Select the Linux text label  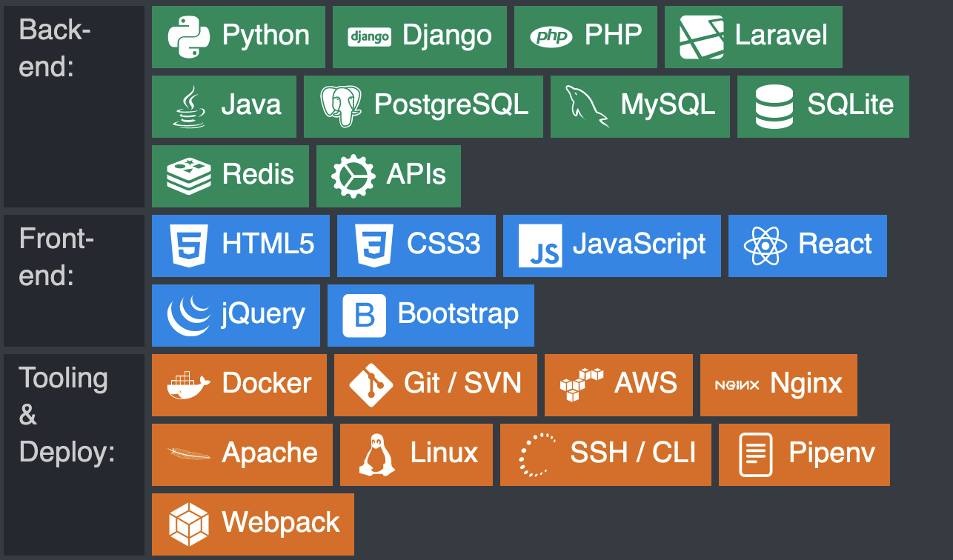tap(444, 453)
